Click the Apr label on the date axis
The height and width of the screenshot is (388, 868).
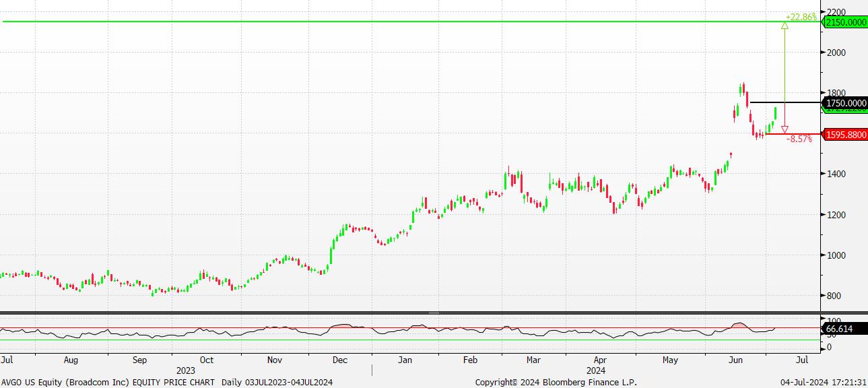tap(601, 360)
